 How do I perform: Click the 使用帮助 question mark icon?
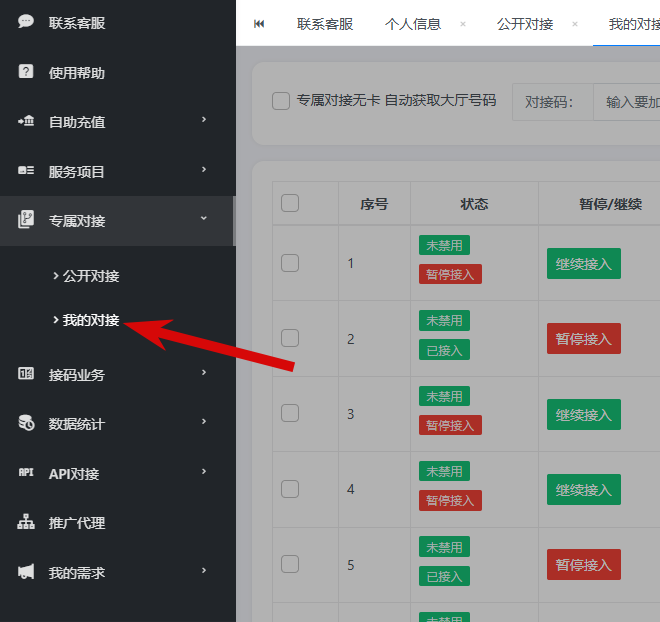coord(26,71)
